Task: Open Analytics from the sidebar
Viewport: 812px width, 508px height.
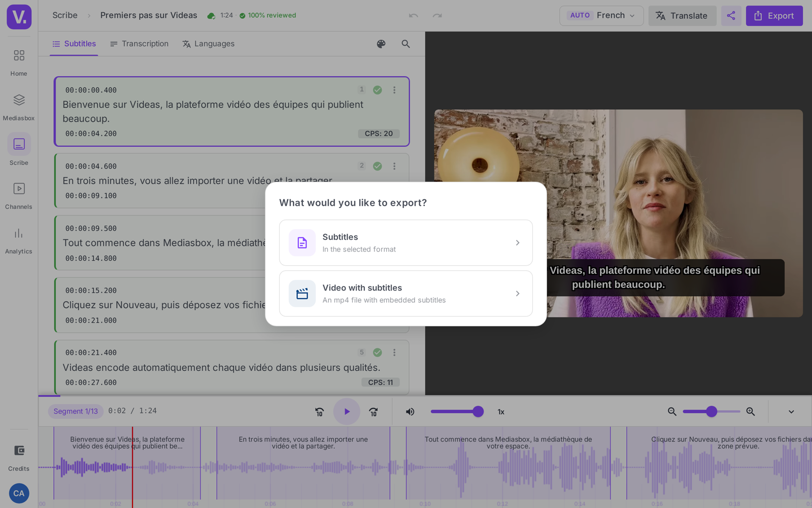Action: coord(19,240)
